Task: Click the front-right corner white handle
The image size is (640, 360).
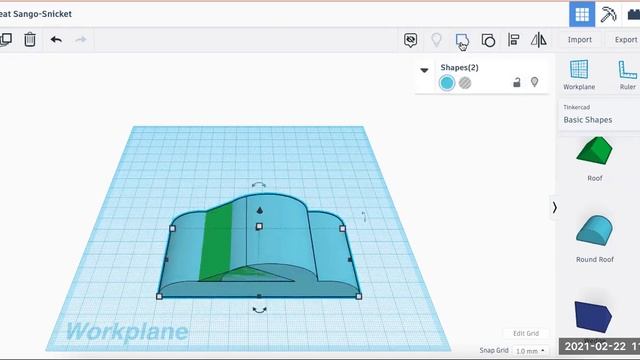Action: point(359,297)
